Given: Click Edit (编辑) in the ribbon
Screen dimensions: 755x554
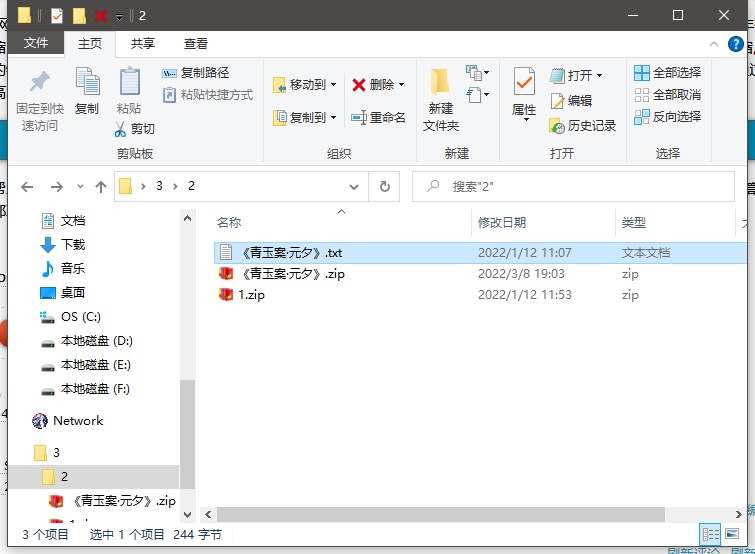Looking at the screenshot, I should pyautogui.click(x=571, y=101).
